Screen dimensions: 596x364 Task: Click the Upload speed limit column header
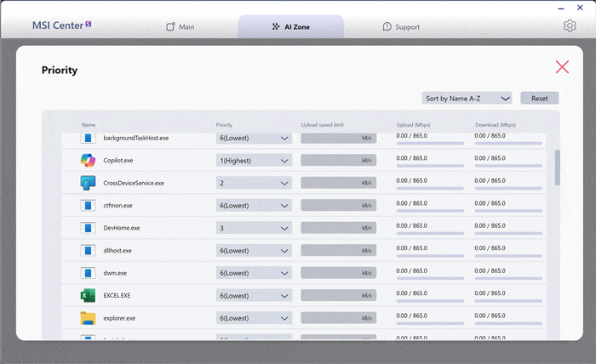click(323, 125)
